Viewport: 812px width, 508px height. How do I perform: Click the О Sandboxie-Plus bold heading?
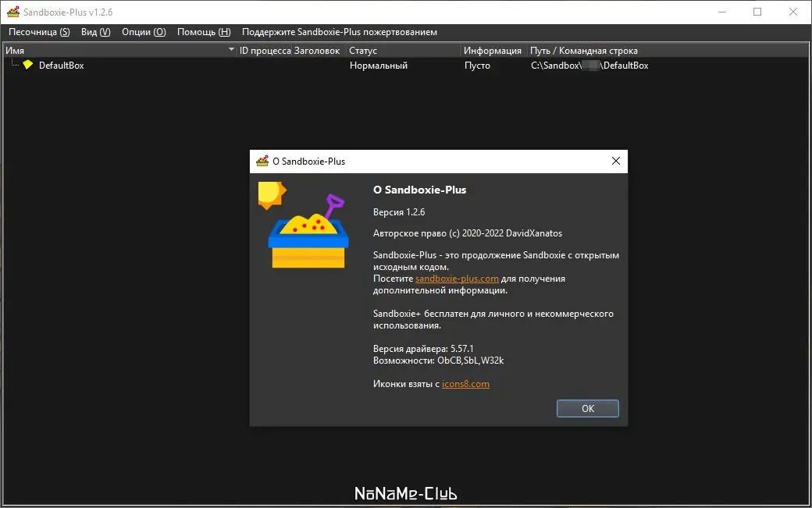coord(419,190)
